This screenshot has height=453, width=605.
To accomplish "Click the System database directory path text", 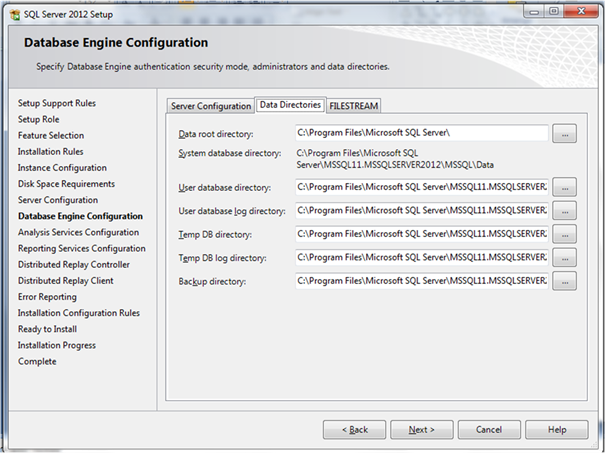I will tap(395, 159).
